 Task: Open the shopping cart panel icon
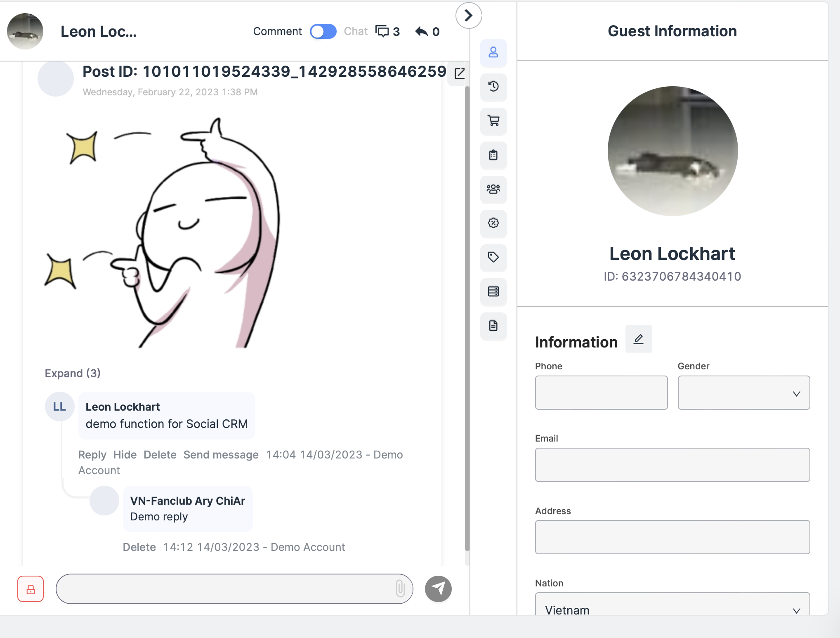[x=493, y=121]
